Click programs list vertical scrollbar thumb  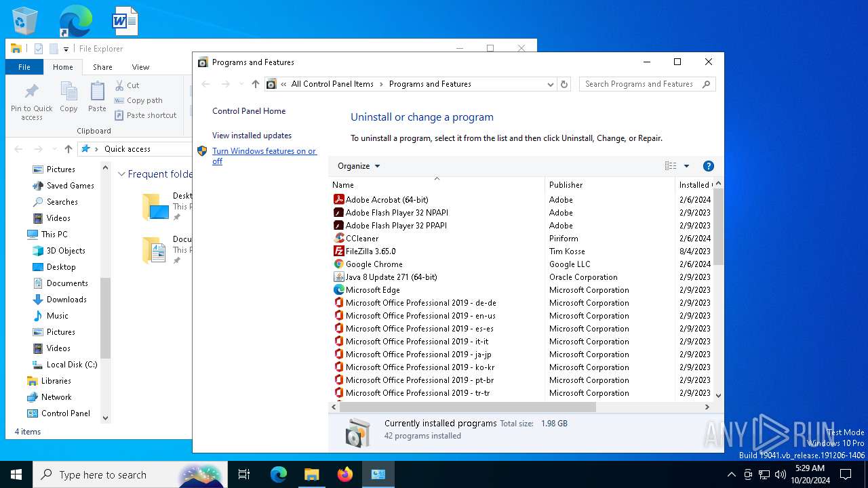(718, 226)
